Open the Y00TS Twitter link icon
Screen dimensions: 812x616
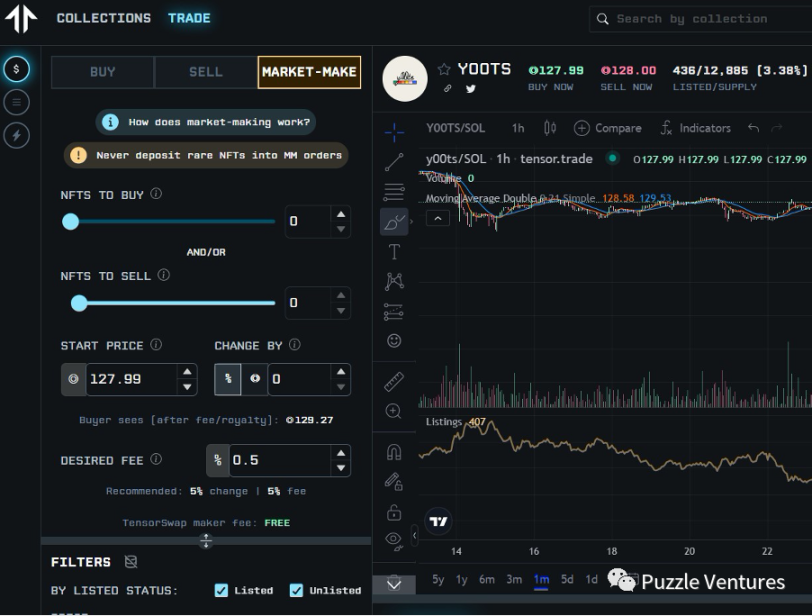click(471, 89)
